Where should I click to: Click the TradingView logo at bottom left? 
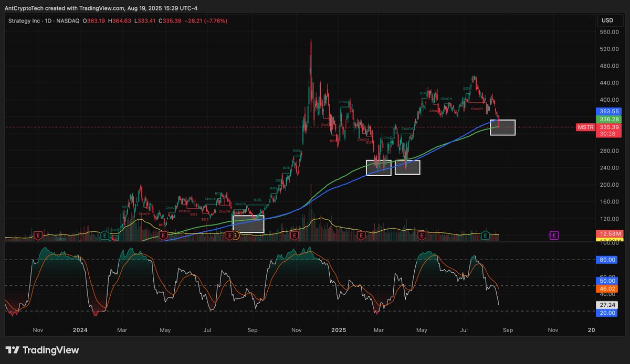pyautogui.click(x=42, y=350)
